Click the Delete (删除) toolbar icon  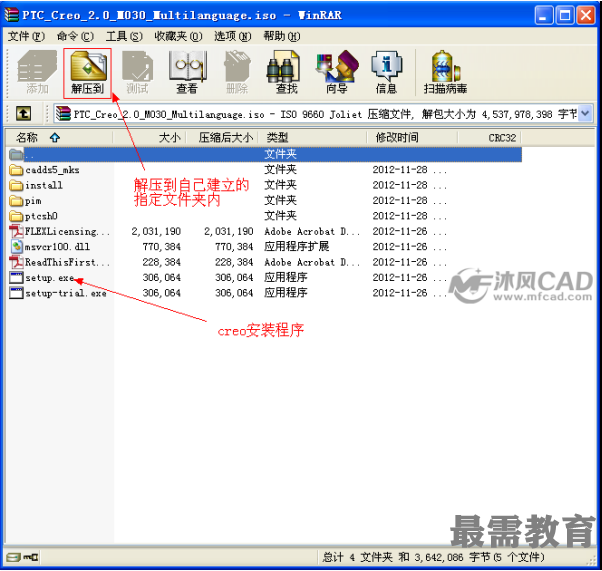click(x=237, y=73)
